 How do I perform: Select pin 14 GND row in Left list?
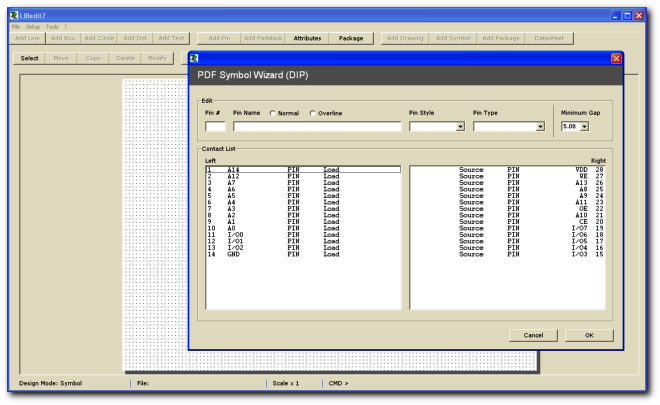pyautogui.click(x=303, y=254)
